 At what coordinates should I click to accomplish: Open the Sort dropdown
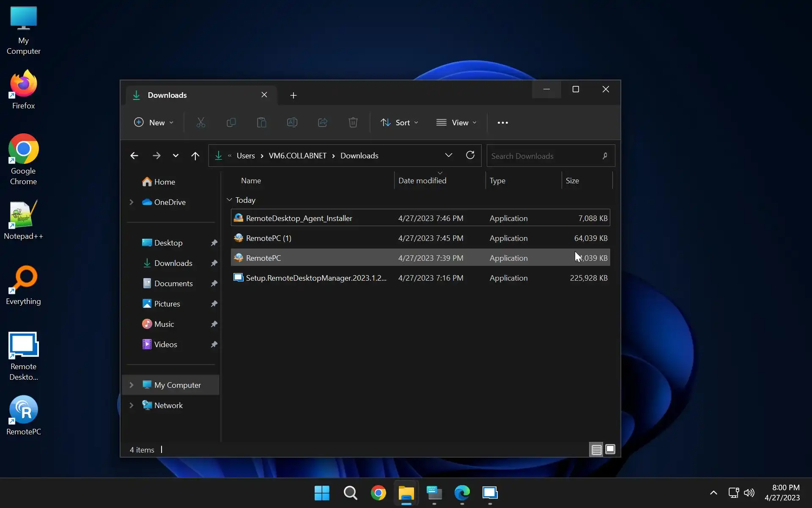click(399, 123)
